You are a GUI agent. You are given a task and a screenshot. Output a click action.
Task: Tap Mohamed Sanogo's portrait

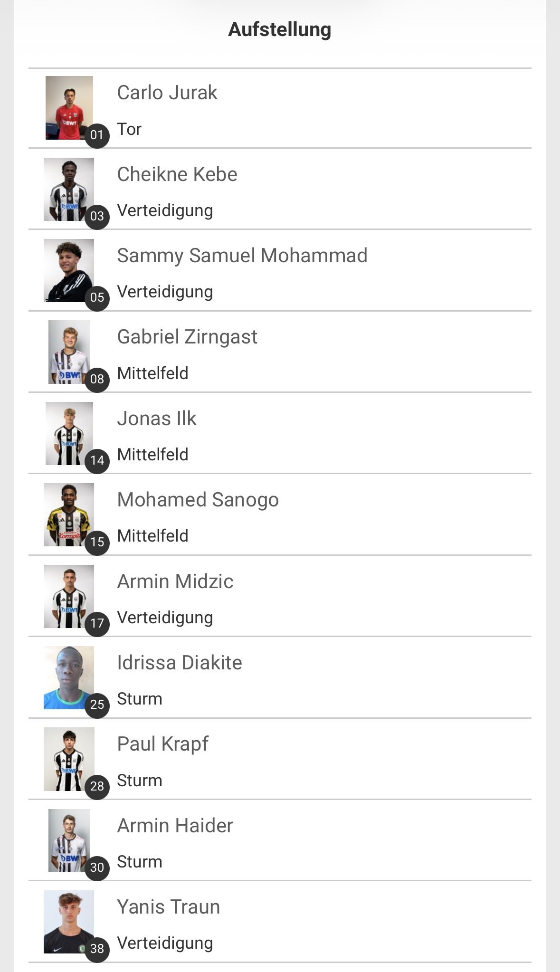[x=68, y=514]
